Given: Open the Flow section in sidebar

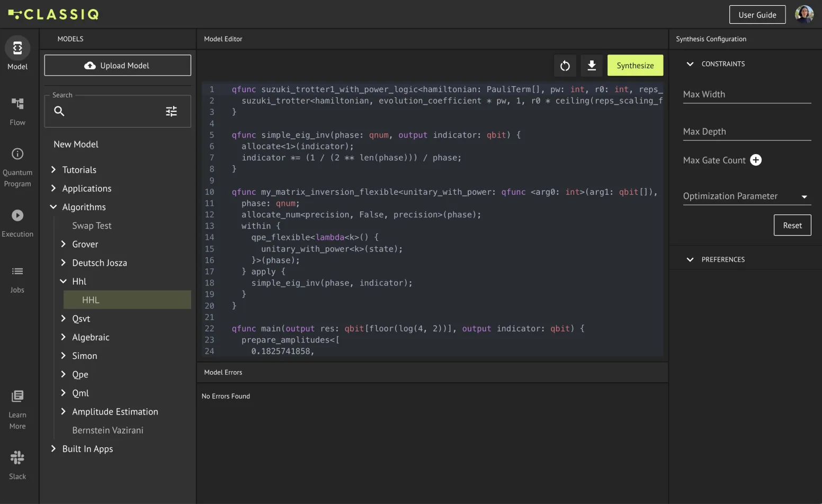Looking at the screenshot, I should click(x=17, y=111).
